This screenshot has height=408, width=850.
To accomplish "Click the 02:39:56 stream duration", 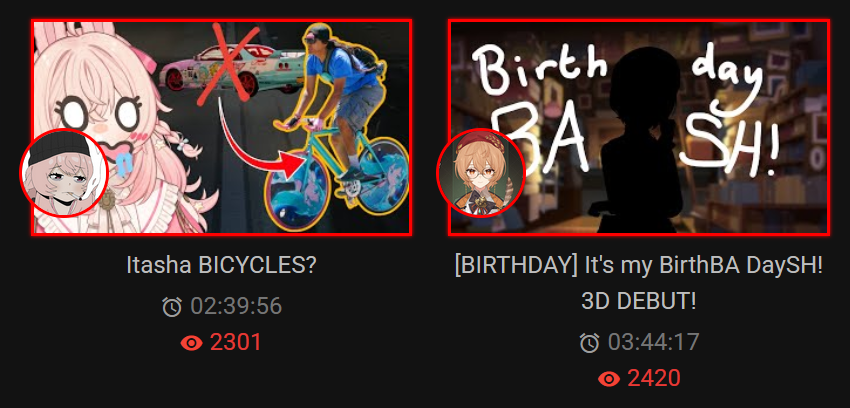I will (236, 307).
